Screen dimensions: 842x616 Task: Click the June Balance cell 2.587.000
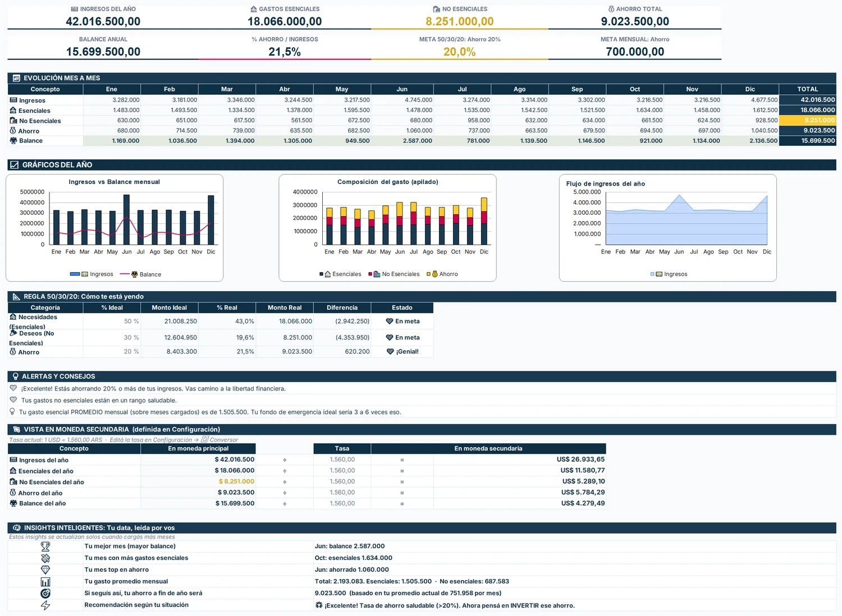point(402,141)
